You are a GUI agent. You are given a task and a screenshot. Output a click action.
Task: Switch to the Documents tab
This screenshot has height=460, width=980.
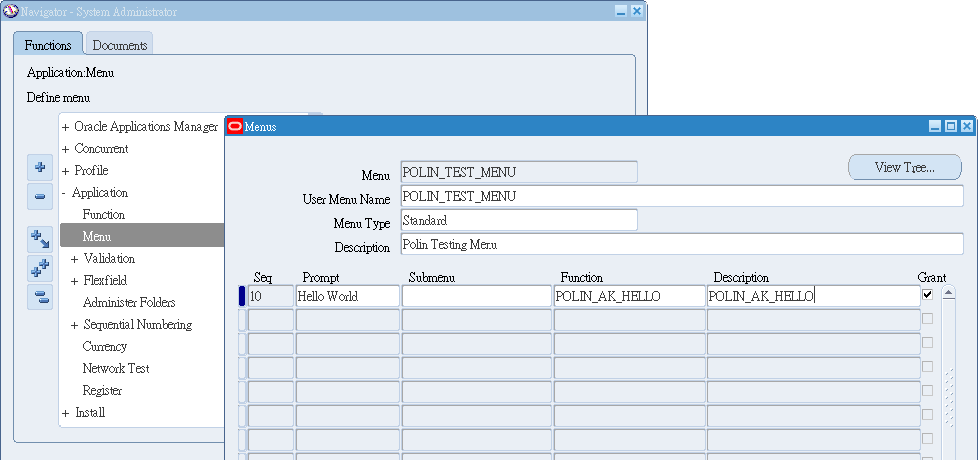pos(119,45)
